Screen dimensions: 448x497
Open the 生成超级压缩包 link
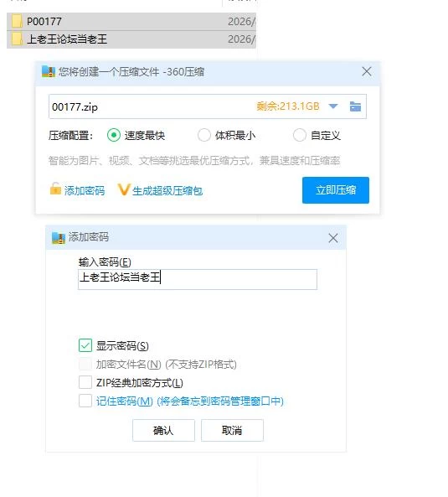click(x=167, y=191)
